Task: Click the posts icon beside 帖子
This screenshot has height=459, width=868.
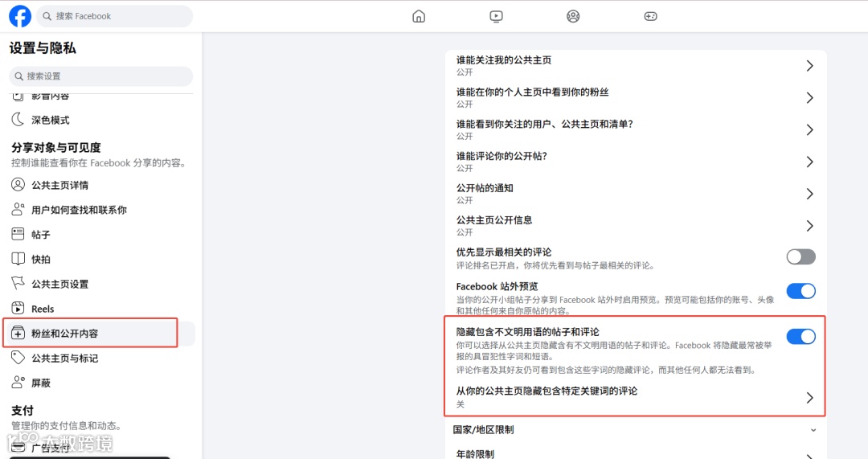Action: pyautogui.click(x=18, y=234)
